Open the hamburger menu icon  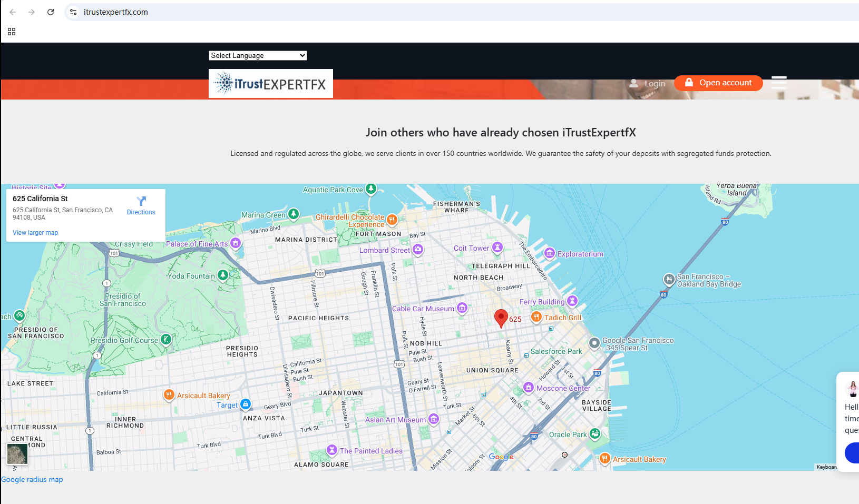click(x=779, y=83)
